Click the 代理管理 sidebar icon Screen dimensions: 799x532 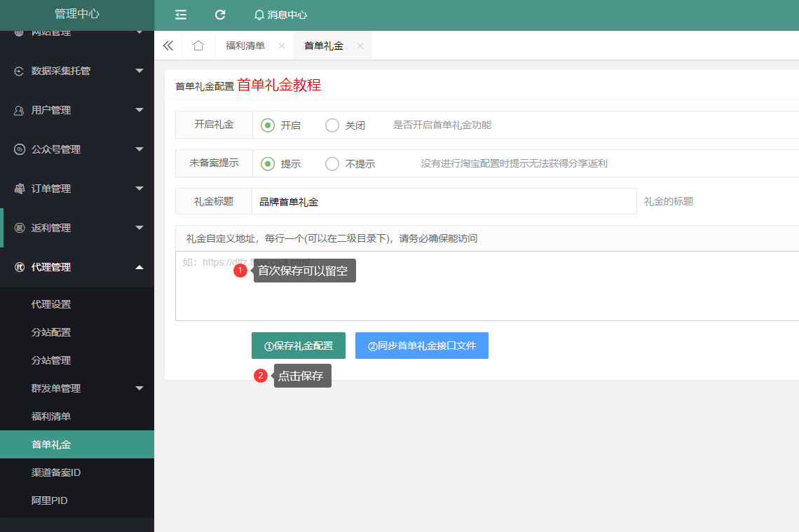coord(20,267)
